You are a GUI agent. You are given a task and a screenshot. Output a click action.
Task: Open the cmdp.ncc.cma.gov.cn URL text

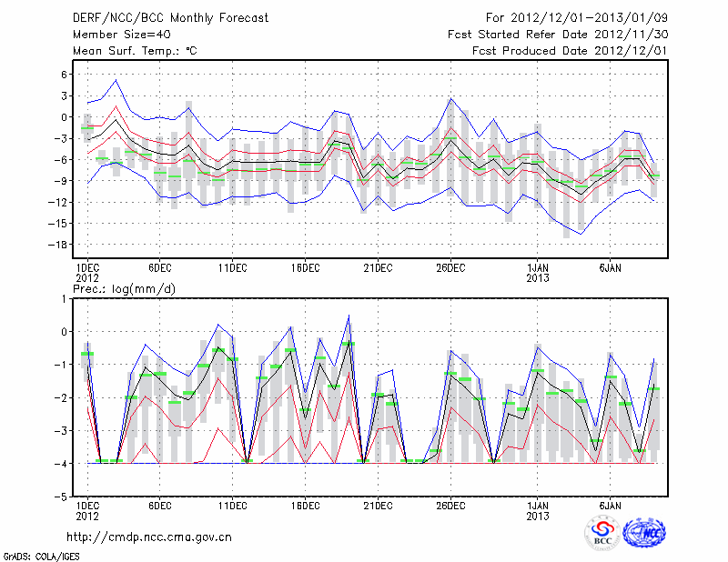click(149, 537)
